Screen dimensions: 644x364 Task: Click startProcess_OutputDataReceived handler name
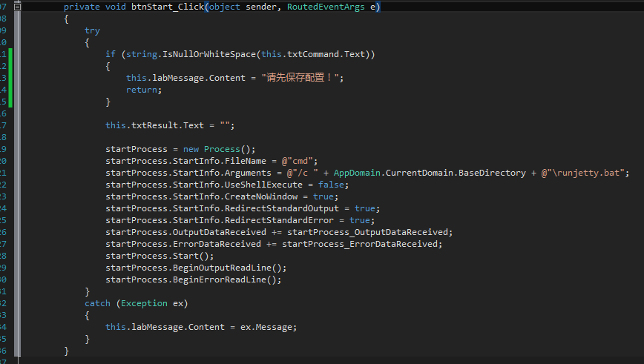pyautogui.click(x=367, y=233)
